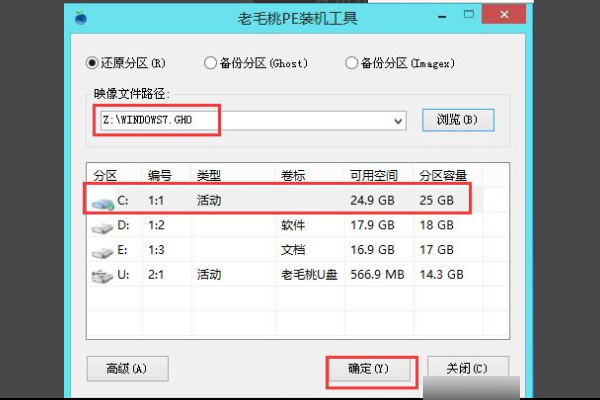Maximize the 老毛桃PE装机工具 window
Image resolution: width=600 pixels, height=400 pixels.
[469, 15]
